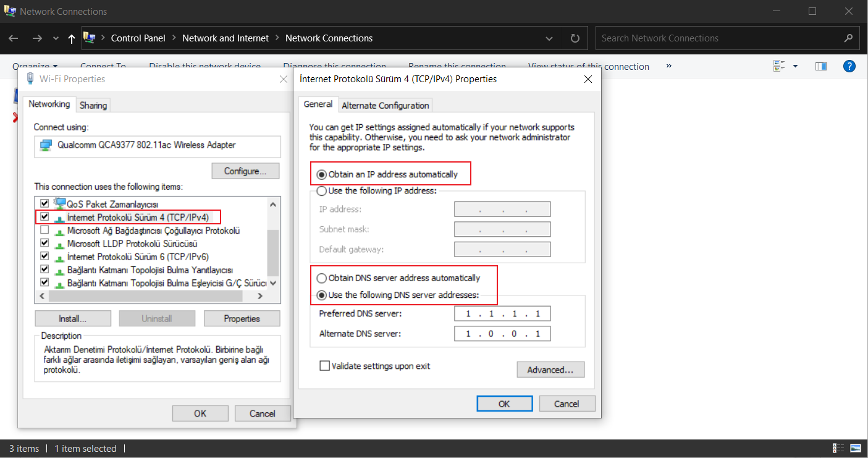Click the Back navigation arrow
The image size is (868, 458).
pos(14,38)
